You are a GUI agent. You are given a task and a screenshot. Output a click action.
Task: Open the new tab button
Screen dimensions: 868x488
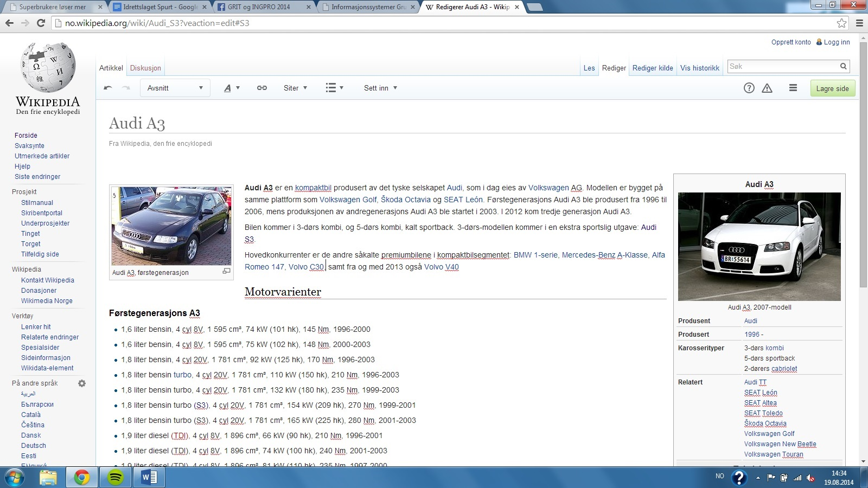(534, 7)
